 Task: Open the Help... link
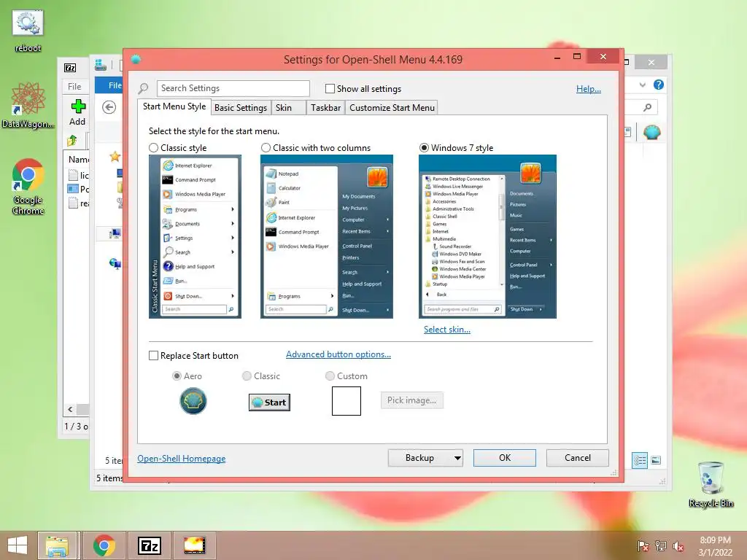coord(589,89)
